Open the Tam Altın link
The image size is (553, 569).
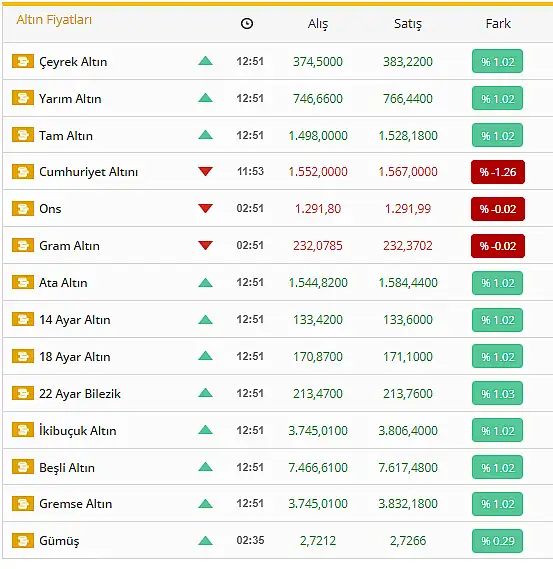point(66,136)
